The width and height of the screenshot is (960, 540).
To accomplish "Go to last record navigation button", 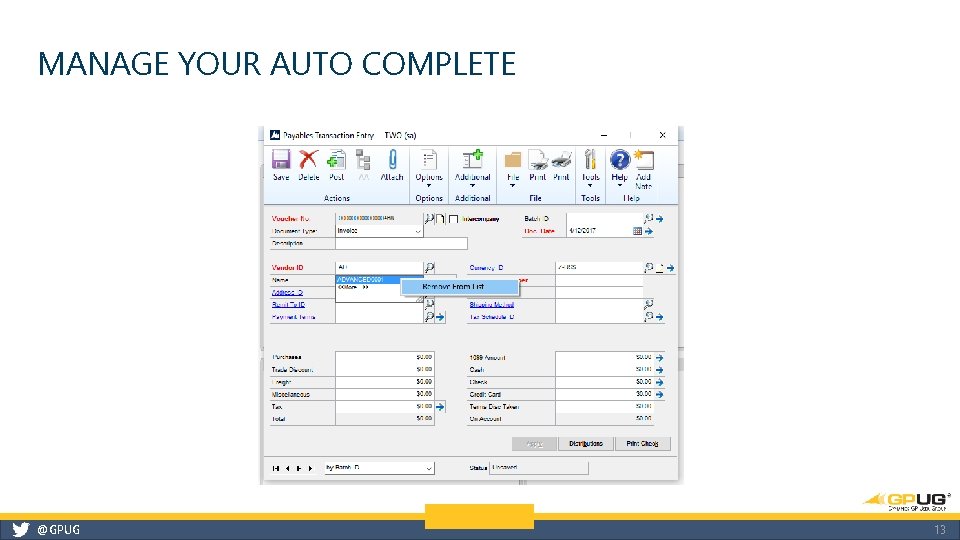I will point(310,468).
